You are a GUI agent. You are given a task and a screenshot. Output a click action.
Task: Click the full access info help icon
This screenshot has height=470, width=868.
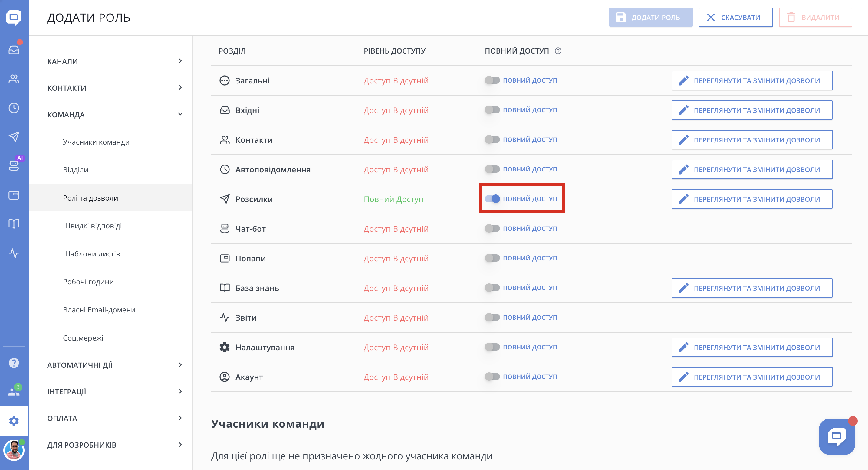[x=558, y=51]
